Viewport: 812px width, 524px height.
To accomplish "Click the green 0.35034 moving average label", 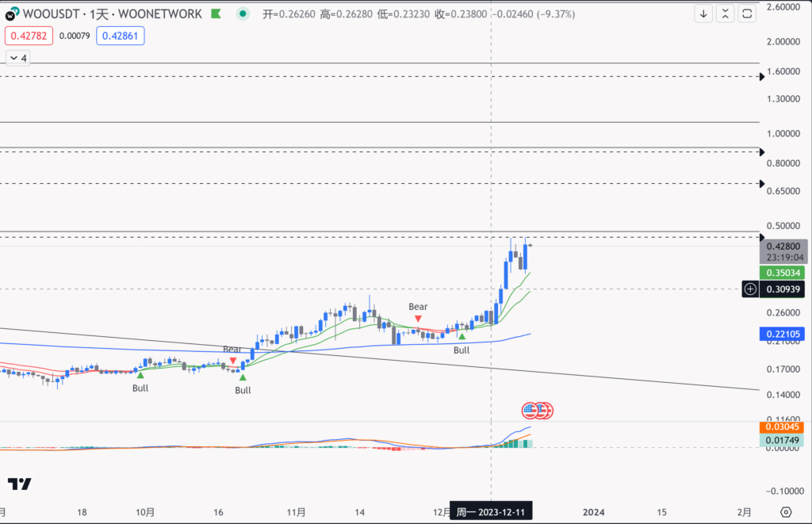I will point(783,273).
